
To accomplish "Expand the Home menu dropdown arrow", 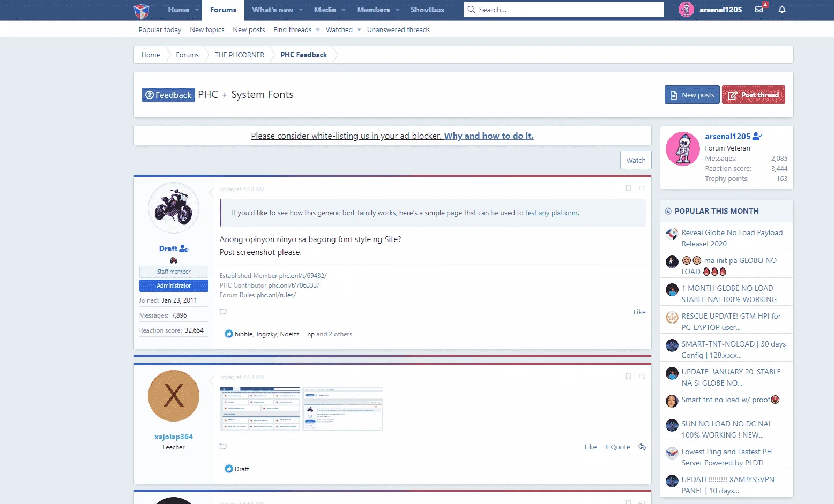I will [197, 10].
